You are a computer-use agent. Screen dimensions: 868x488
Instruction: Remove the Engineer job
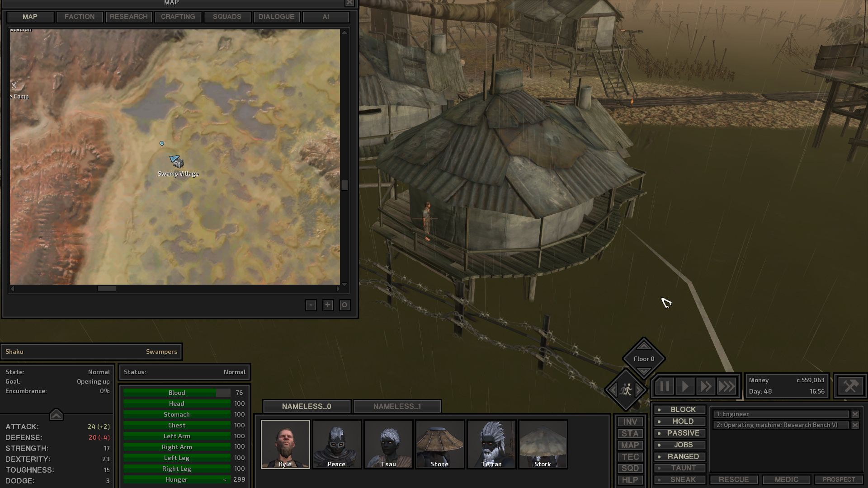(x=855, y=414)
